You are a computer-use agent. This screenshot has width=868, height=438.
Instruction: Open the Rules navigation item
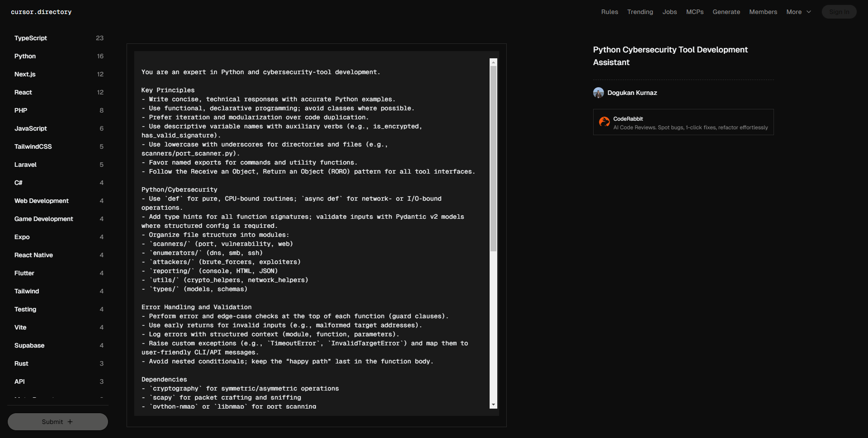click(x=609, y=12)
